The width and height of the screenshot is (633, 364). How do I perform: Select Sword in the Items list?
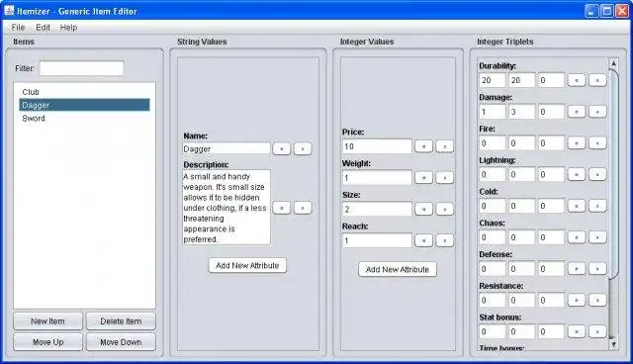(x=84, y=119)
